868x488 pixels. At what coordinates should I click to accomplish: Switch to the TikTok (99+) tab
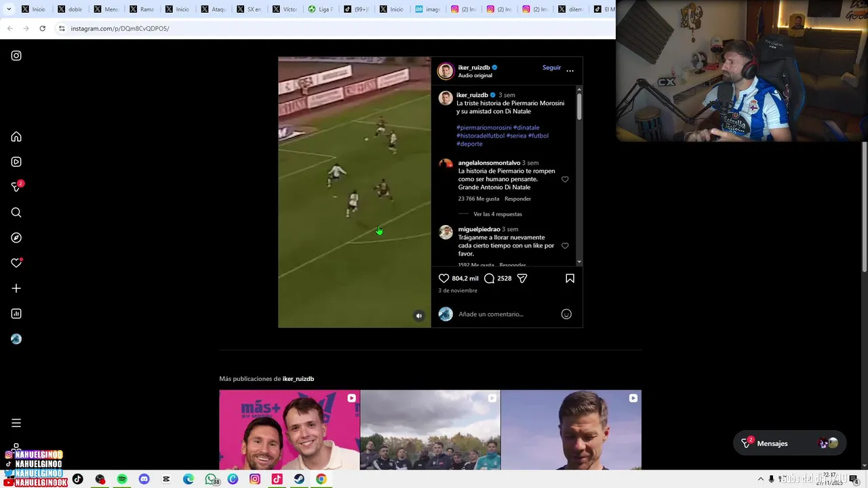point(357,9)
